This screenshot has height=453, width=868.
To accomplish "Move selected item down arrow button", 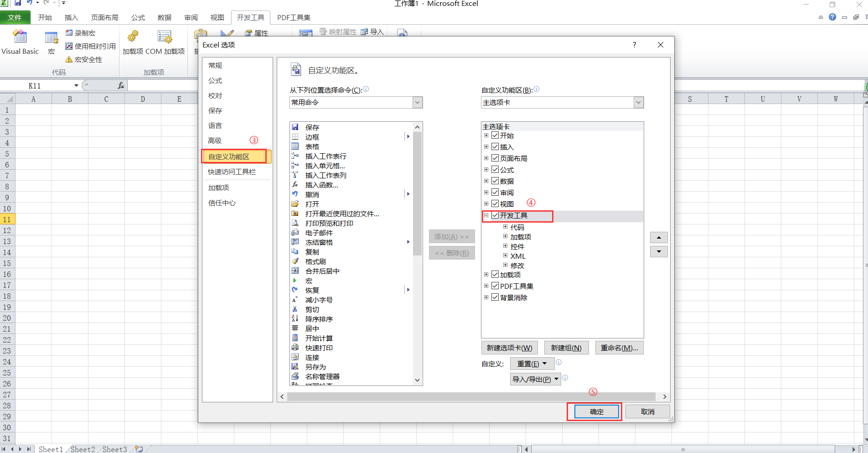I will (659, 251).
